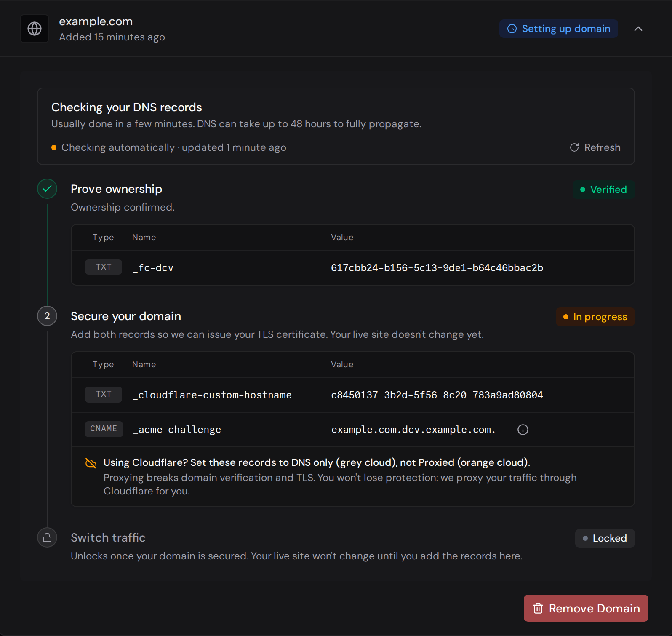Collapse the example.com domain panel
Viewport: 672px width, 636px height.
coord(638,29)
